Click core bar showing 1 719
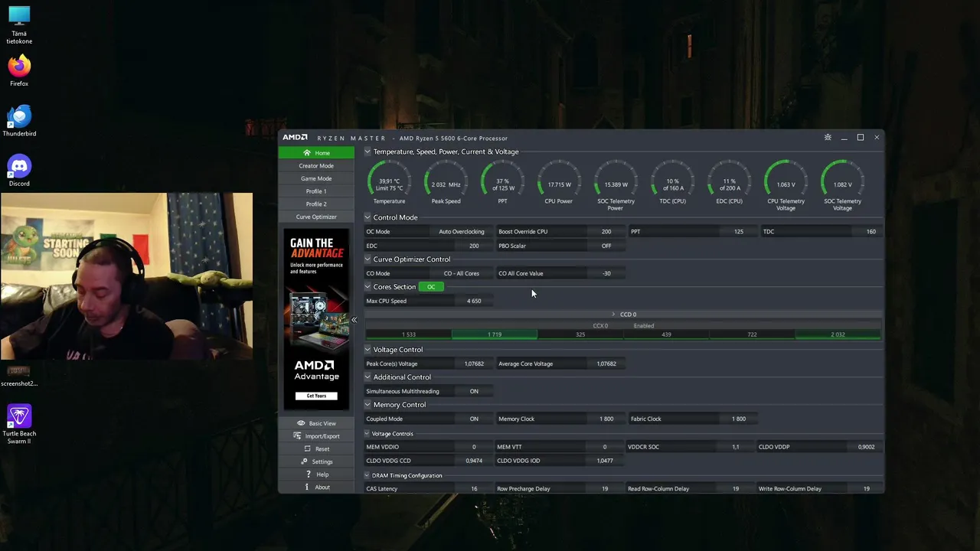The width and height of the screenshot is (980, 551). (495, 334)
